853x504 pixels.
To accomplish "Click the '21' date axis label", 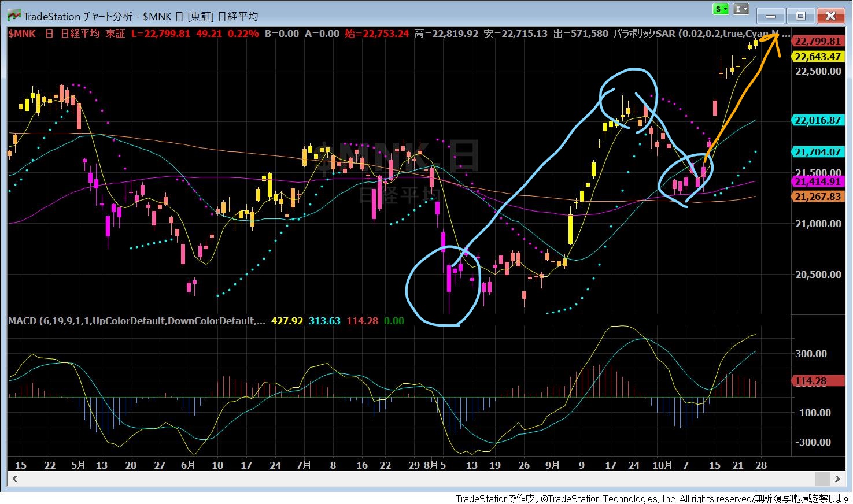I will [738, 465].
